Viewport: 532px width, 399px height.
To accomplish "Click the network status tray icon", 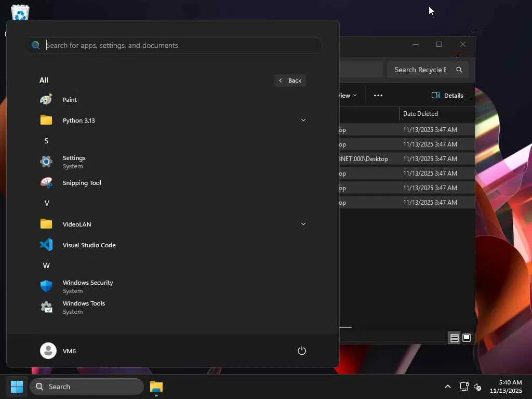I will [x=464, y=387].
